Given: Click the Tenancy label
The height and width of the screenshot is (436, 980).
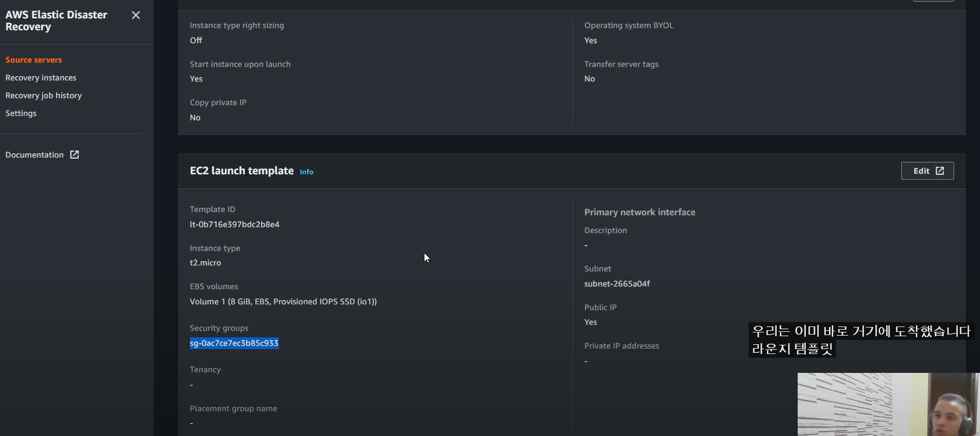Looking at the screenshot, I should coord(205,370).
